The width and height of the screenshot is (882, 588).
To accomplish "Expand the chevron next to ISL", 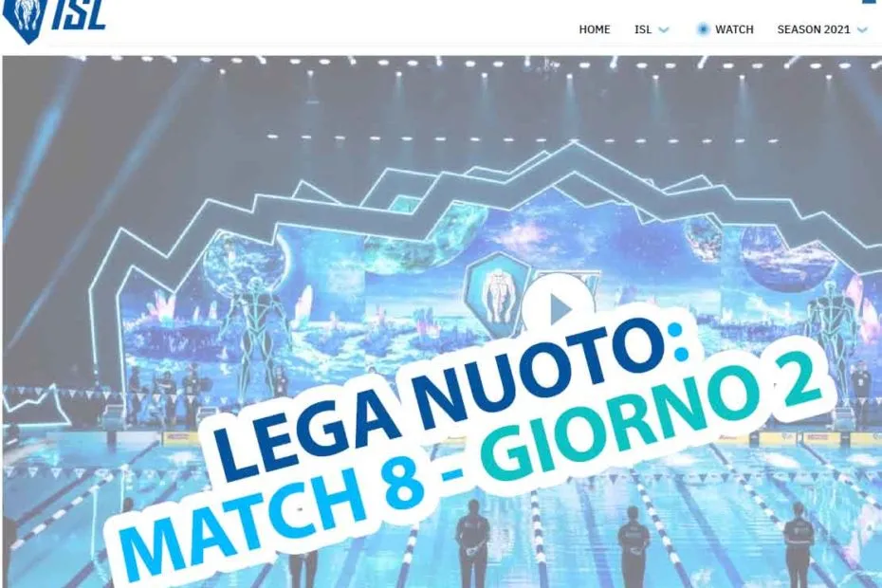I will point(664,29).
